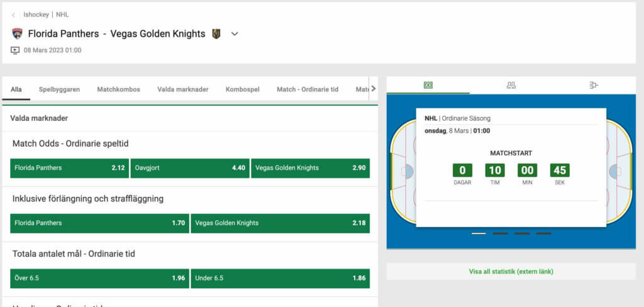Go to the third widget slide indicator
Viewport: 644px width, 307px height.
(522, 233)
